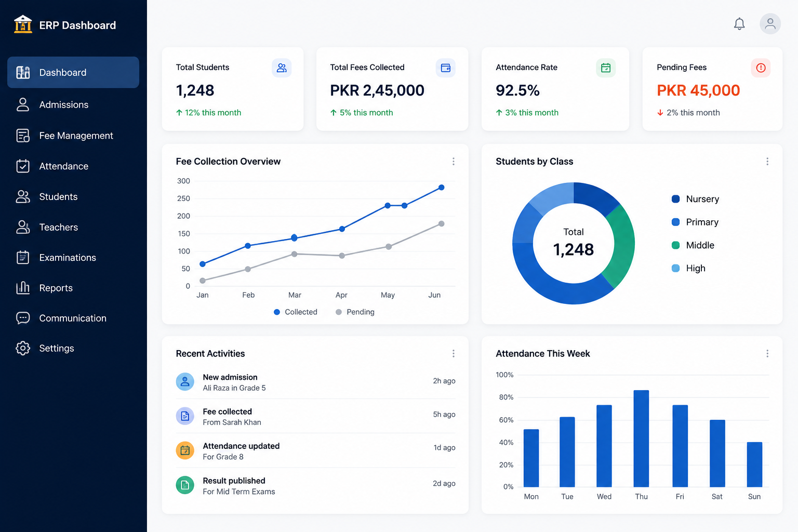The width and height of the screenshot is (798, 532).
Task: Click the Attendance updated orange calendar icon
Action: tap(185, 450)
